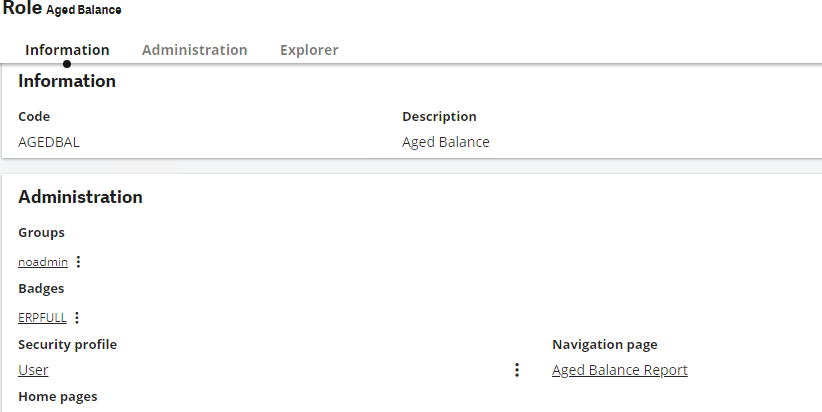Click the Badges field label

[x=41, y=288]
